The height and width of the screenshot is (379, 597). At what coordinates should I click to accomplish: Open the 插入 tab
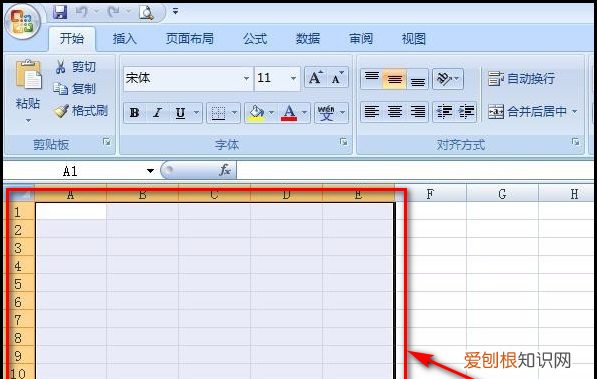coord(125,38)
